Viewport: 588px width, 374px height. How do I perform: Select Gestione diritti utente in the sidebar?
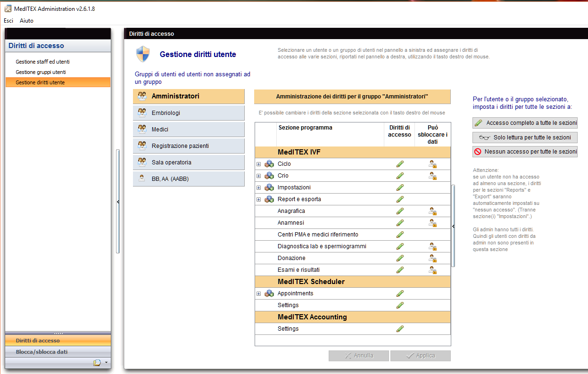click(x=58, y=82)
